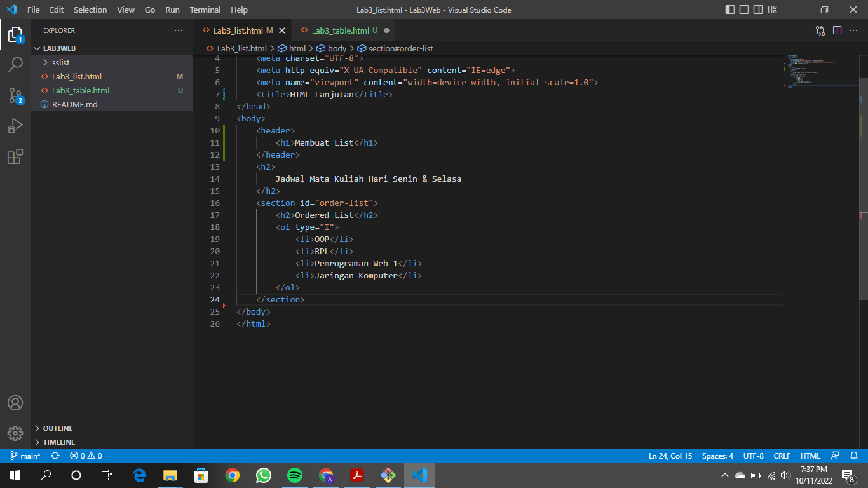Open the File menu

tap(34, 10)
